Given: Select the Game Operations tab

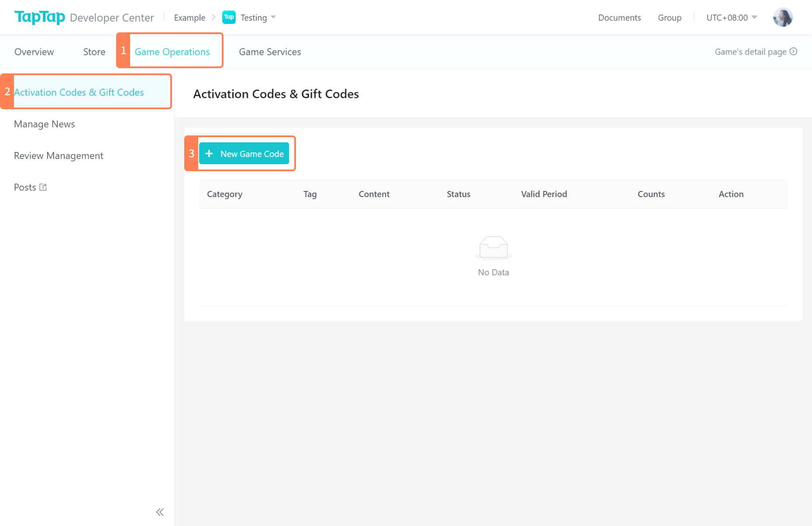Looking at the screenshot, I should pos(172,52).
